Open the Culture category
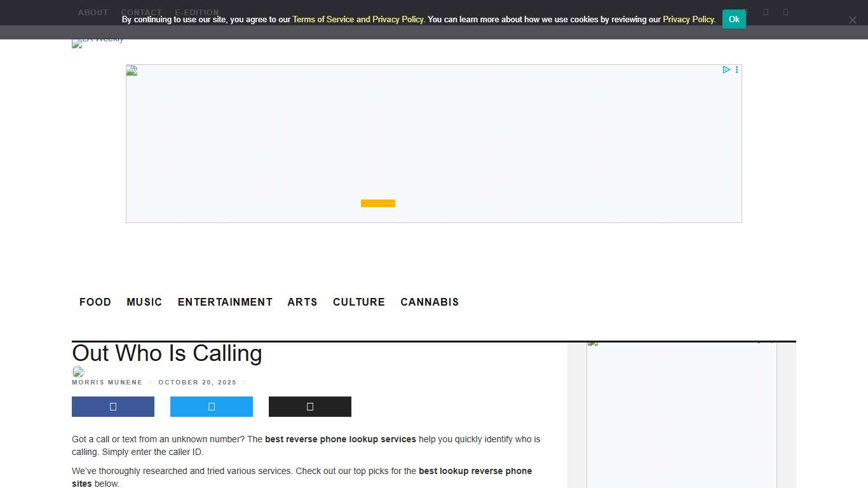The width and height of the screenshot is (868, 488). click(x=359, y=302)
